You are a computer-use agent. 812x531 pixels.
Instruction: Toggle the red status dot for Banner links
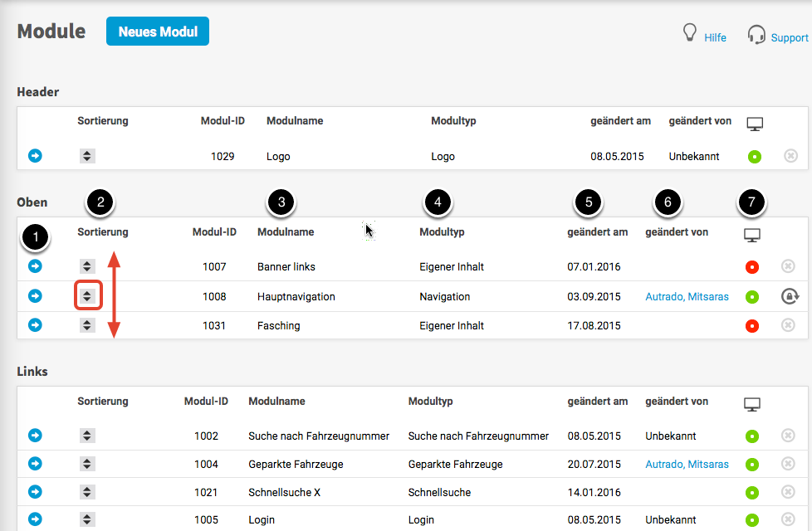(x=753, y=267)
